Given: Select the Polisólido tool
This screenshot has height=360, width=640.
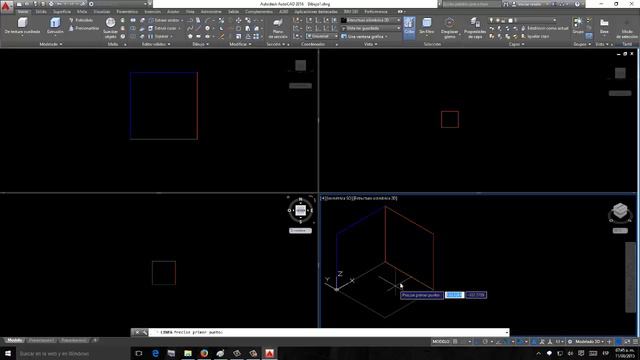Looking at the screenshot, I should coord(81,20).
